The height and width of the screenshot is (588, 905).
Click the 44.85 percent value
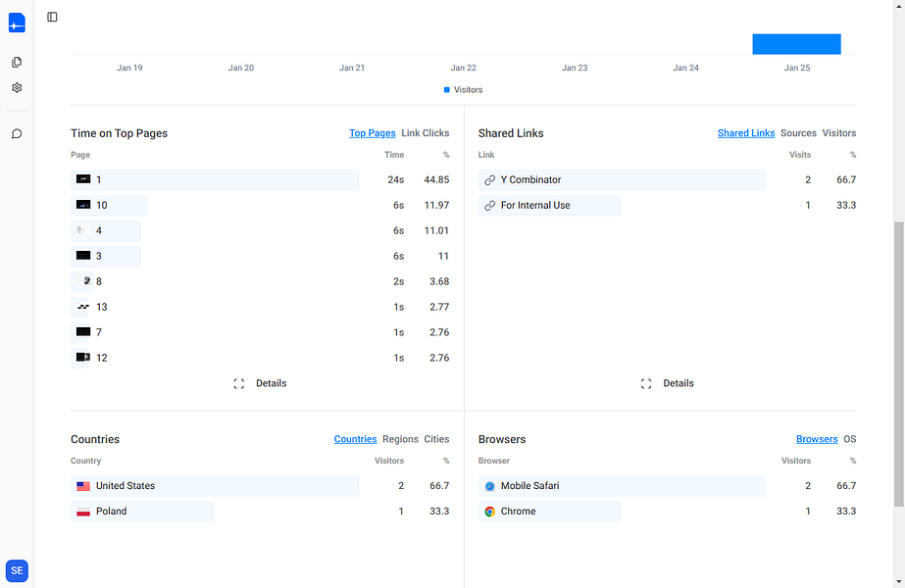(436, 180)
